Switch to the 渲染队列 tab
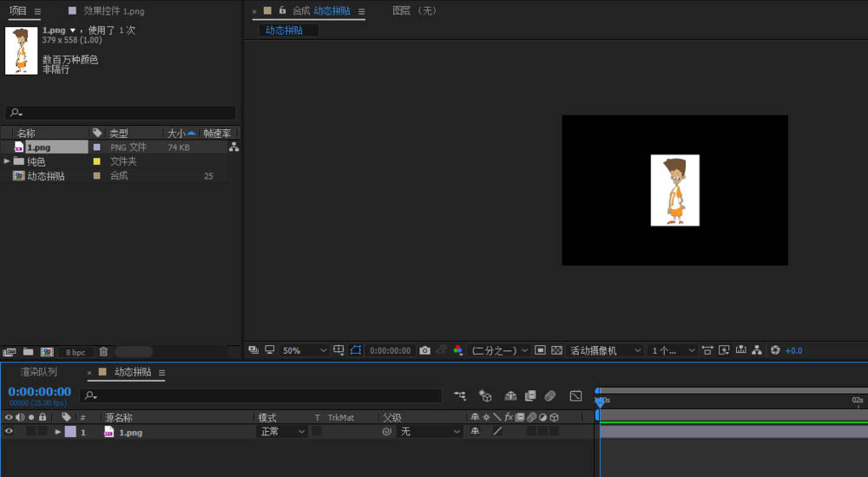 (x=39, y=372)
